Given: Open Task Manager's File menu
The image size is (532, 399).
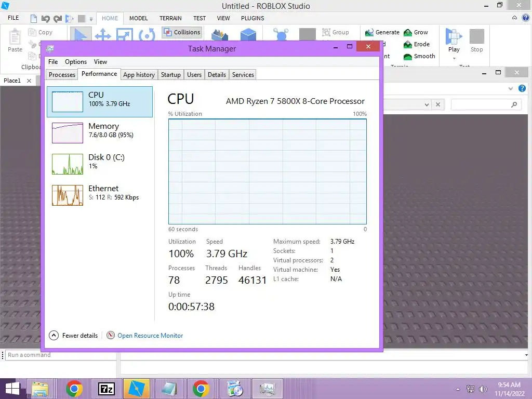Looking at the screenshot, I should [53, 62].
